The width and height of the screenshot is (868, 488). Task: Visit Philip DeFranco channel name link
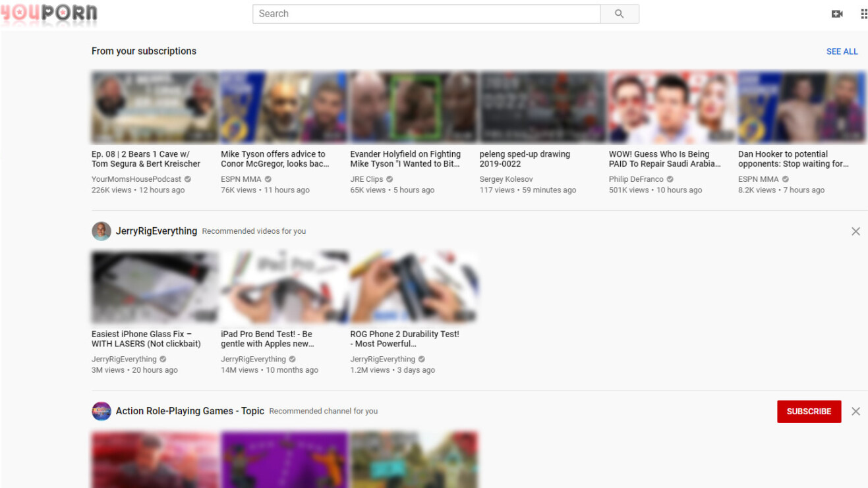click(x=636, y=179)
